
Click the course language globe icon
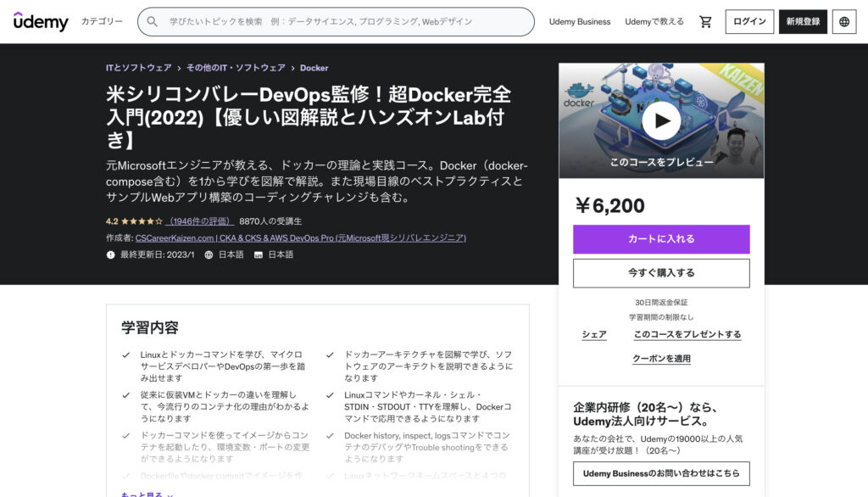(x=209, y=255)
